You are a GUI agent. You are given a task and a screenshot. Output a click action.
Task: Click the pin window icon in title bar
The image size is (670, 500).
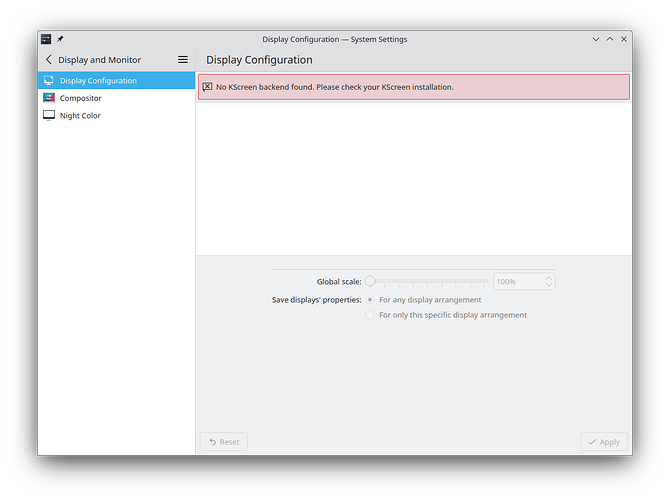point(60,39)
